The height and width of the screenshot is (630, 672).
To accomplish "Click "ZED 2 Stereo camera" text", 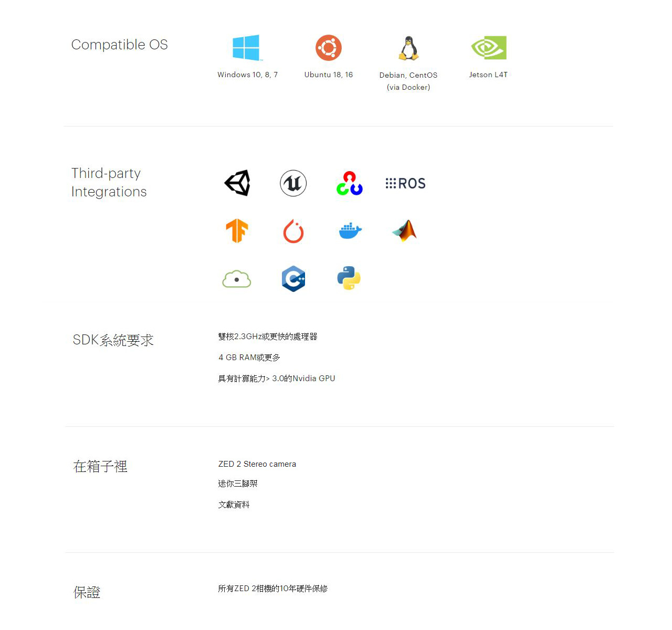I will [x=257, y=464].
